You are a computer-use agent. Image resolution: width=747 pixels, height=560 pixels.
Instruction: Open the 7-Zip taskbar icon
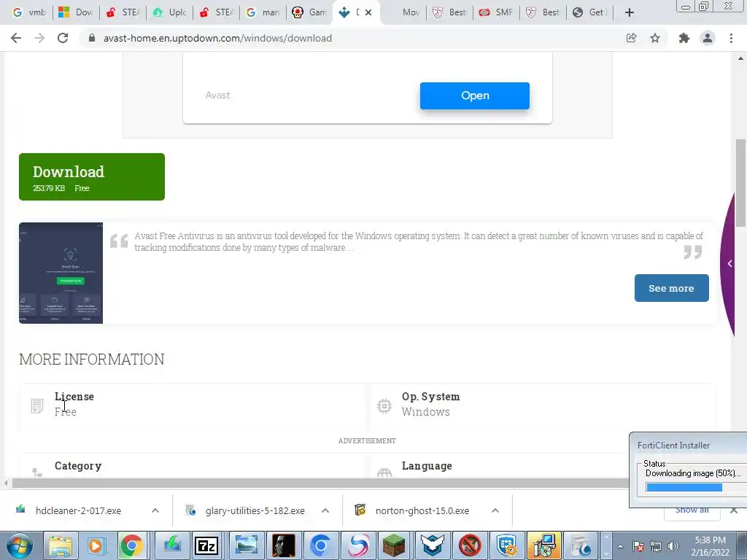click(206, 545)
